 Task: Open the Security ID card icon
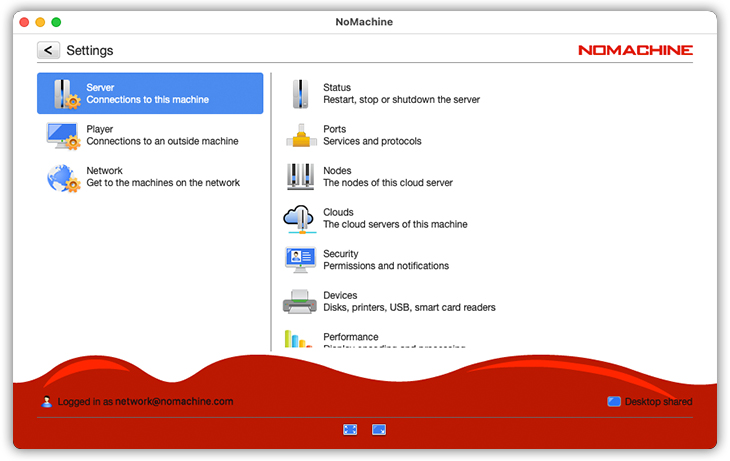point(300,260)
